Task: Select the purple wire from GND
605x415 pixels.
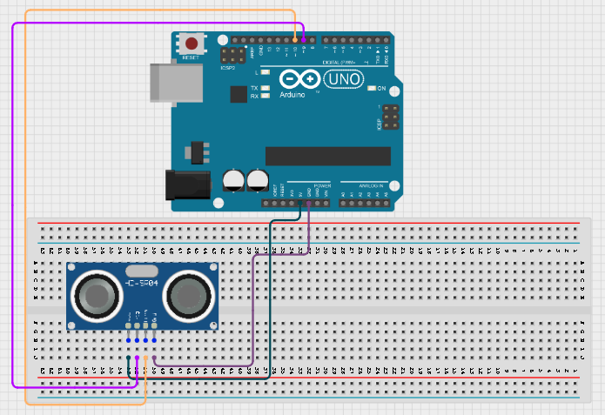Action: (x=253, y=309)
